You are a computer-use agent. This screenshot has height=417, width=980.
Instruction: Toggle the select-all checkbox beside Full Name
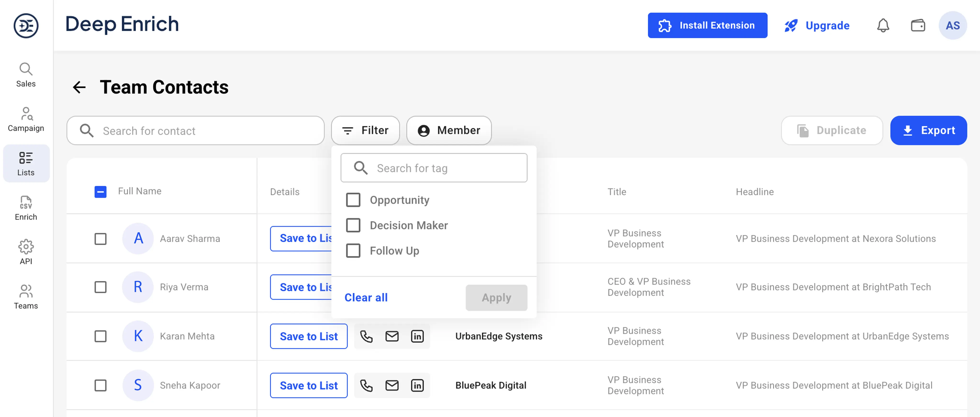100,192
